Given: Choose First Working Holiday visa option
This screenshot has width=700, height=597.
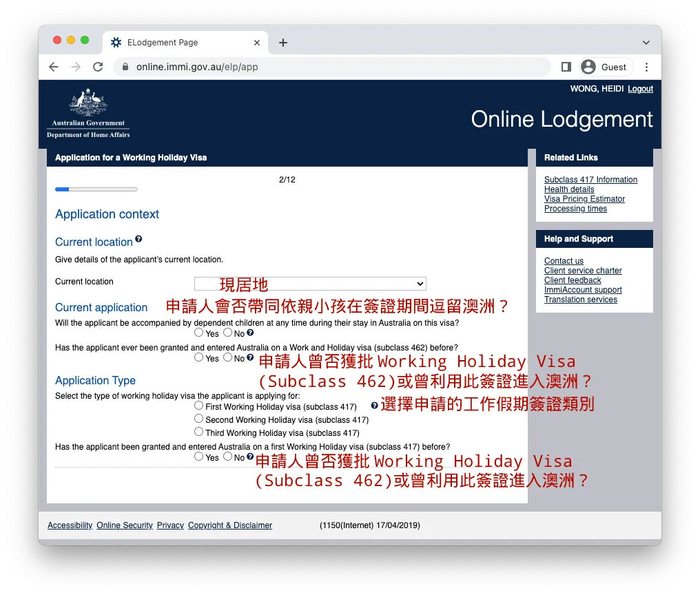Looking at the screenshot, I should [198, 406].
